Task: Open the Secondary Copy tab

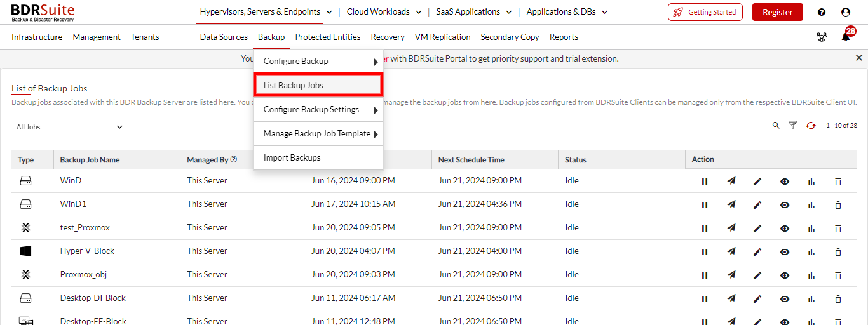Action: click(510, 37)
